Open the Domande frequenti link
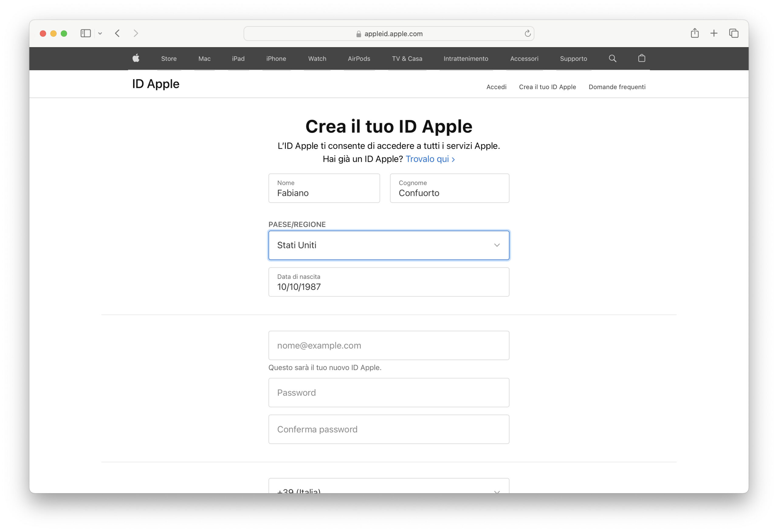This screenshot has width=778, height=532. [617, 87]
